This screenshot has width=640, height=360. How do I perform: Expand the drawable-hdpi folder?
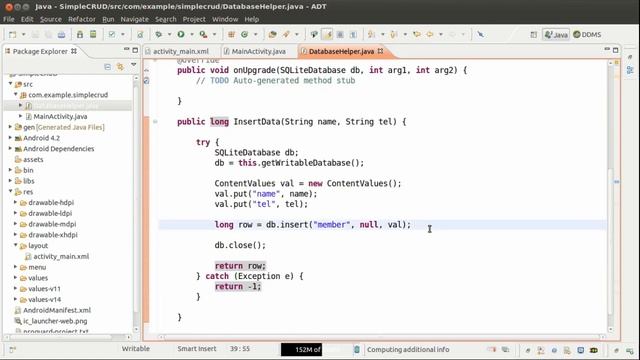pos(16,202)
